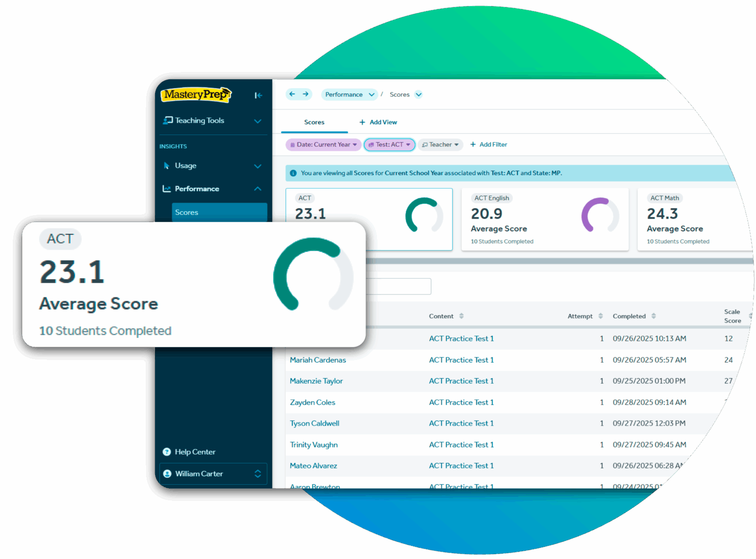Switch to the Scores tab
This screenshot has width=756, height=559.
[x=314, y=122]
